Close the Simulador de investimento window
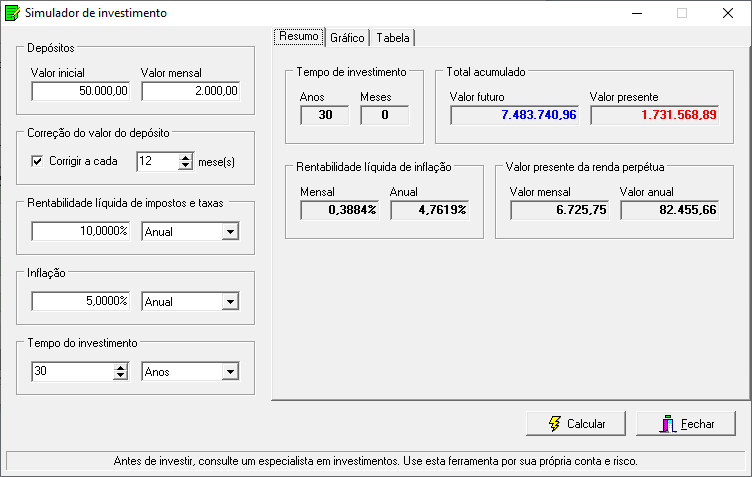752x477 pixels. pos(728,13)
